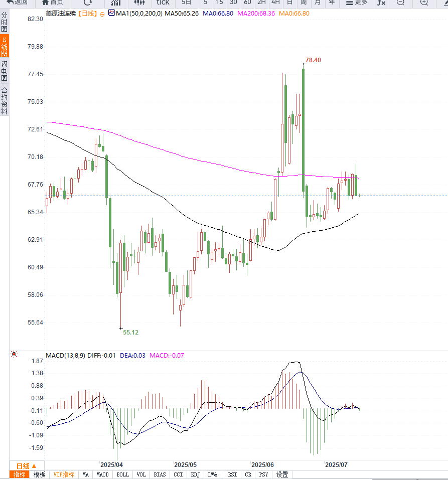
Task: Open the candlestick style icon in toolbar
Action: click(139, 3)
